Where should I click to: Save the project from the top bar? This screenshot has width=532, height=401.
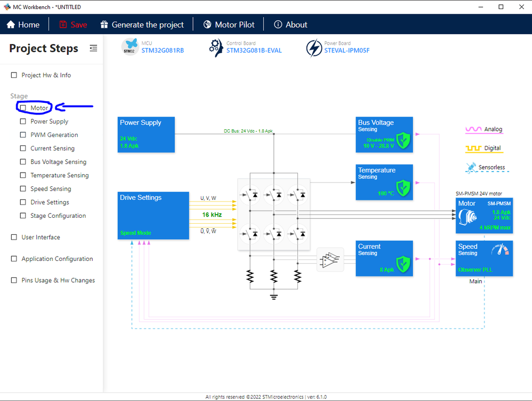73,24
